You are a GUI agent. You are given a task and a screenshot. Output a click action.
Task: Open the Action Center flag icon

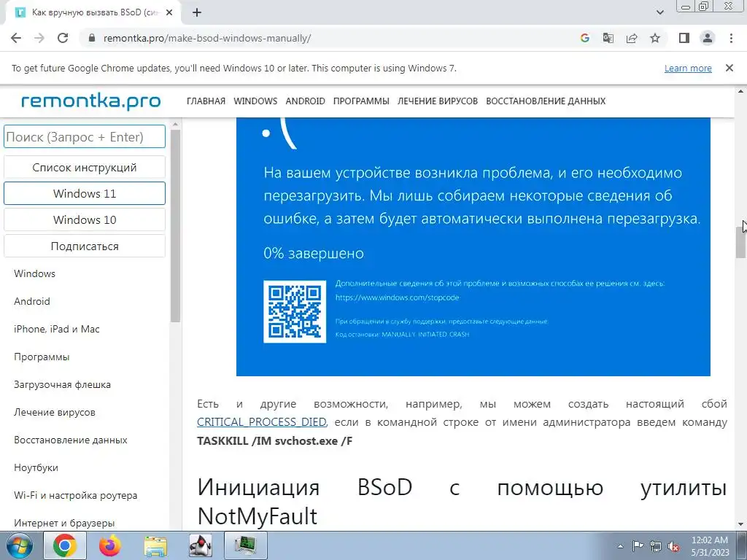click(x=638, y=546)
